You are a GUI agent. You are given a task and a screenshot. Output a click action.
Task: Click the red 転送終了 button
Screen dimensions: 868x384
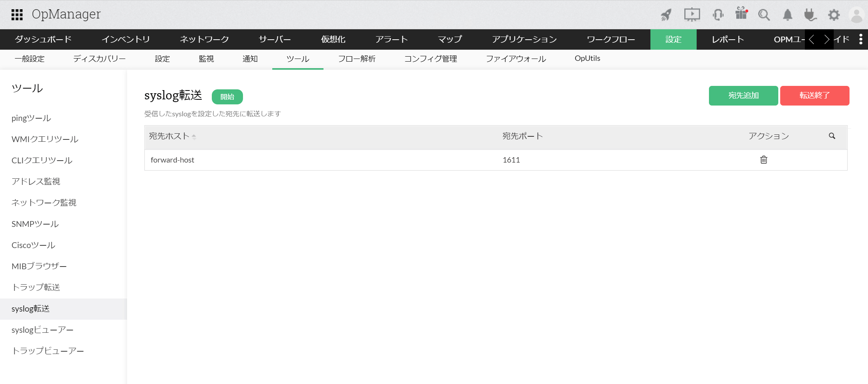pos(814,96)
